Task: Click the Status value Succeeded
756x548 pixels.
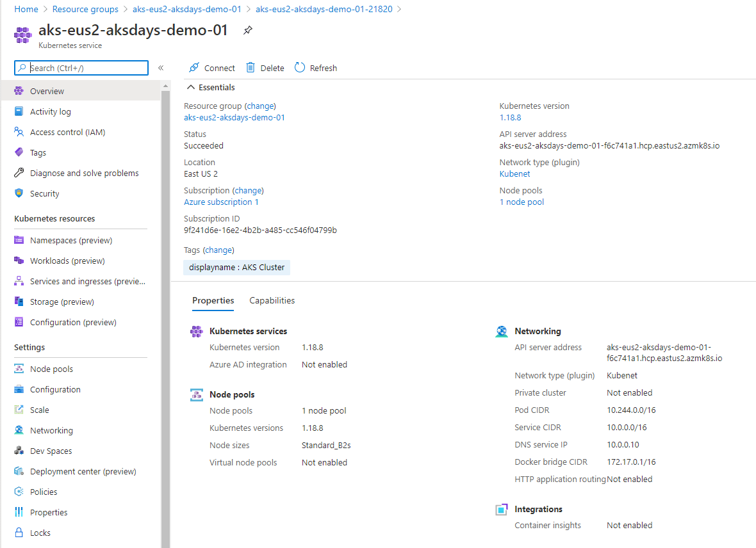Action: click(204, 145)
